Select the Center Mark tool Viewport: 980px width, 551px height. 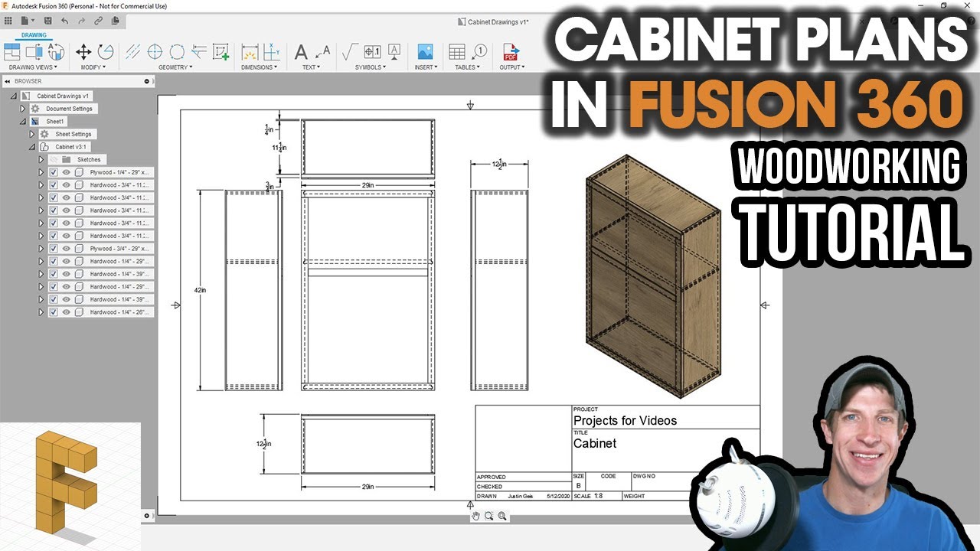pyautogui.click(x=155, y=52)
